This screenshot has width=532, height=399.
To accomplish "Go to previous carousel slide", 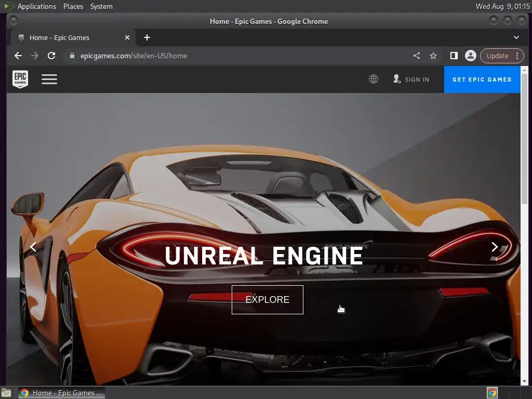I will point(33,247).
